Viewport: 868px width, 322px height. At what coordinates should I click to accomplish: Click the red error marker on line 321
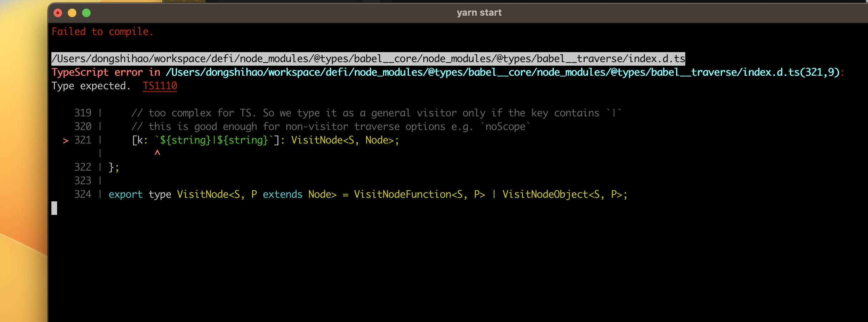point(66,141)
